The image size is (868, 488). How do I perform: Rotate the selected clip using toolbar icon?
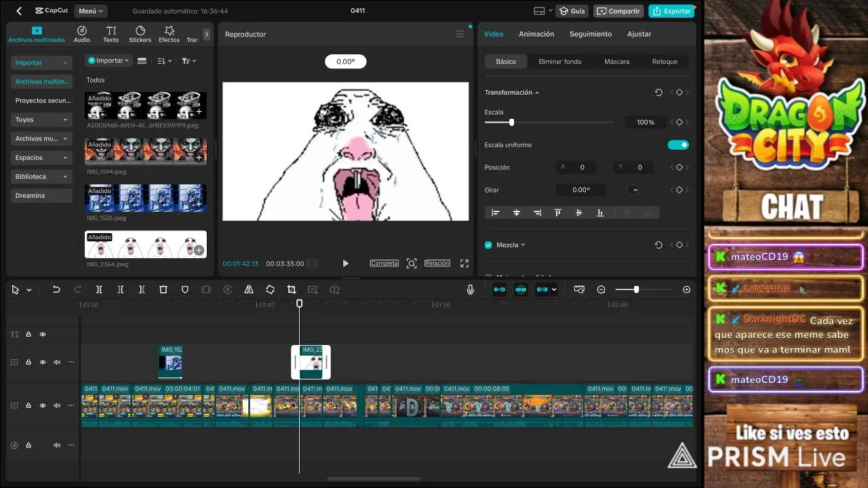click(x=270, y=289)
